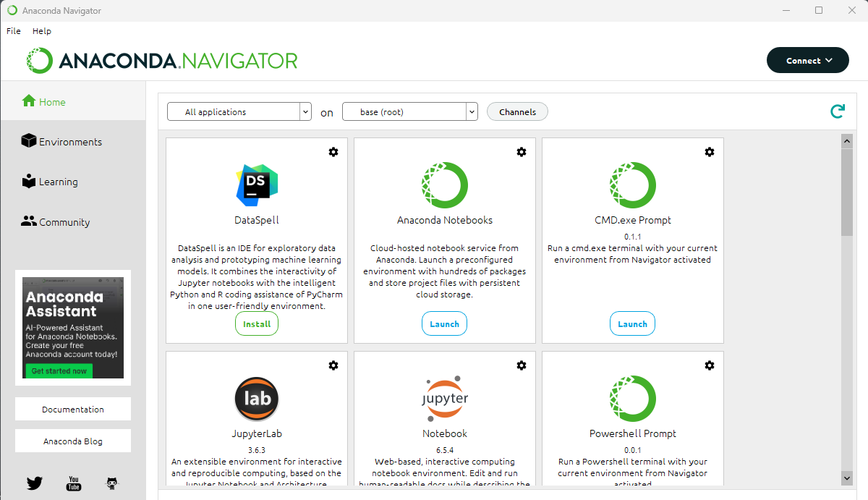The width and height of the screenshot is (868, 500).
Task: Refresh the application list icon
Action: click(838, 111)
